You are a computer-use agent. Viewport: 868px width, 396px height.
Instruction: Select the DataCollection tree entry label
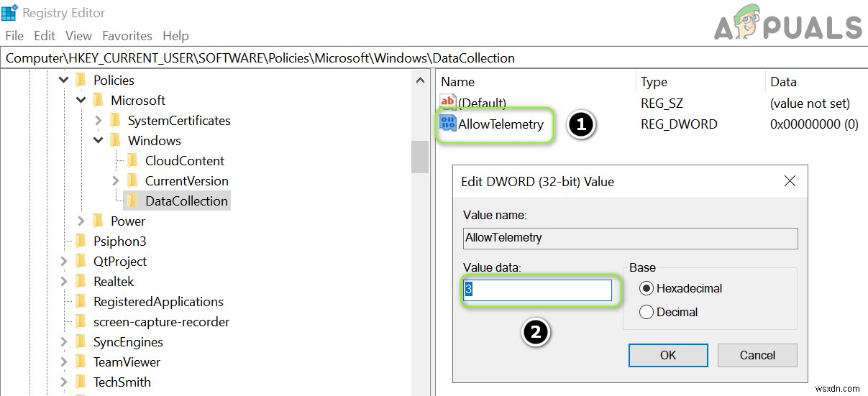point(186,201)
